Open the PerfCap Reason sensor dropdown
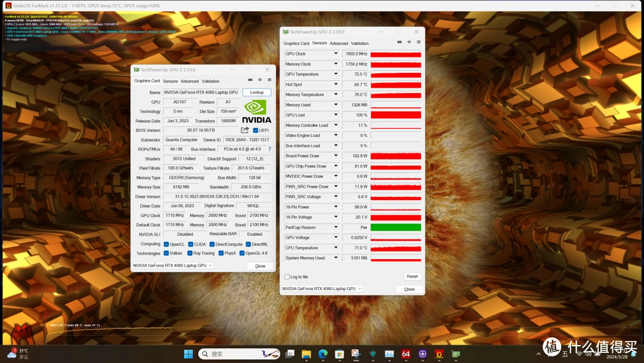The height and width of the screenshot is (363, 644). (x=336, y=227)
